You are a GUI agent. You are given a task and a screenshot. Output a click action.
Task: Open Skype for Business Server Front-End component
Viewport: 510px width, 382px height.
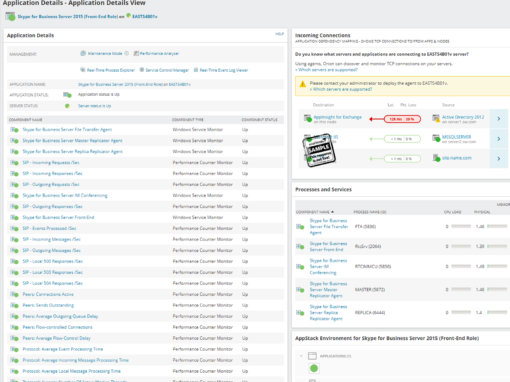tap(58, 217)
